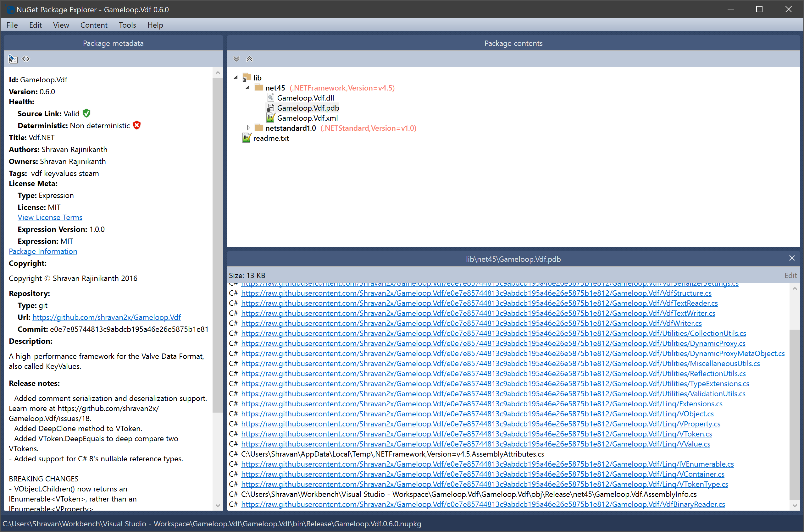Screen dimensions: 804x532
Task: Collapse the lib node disclosure triangle
Action: (x=235, y=77)
